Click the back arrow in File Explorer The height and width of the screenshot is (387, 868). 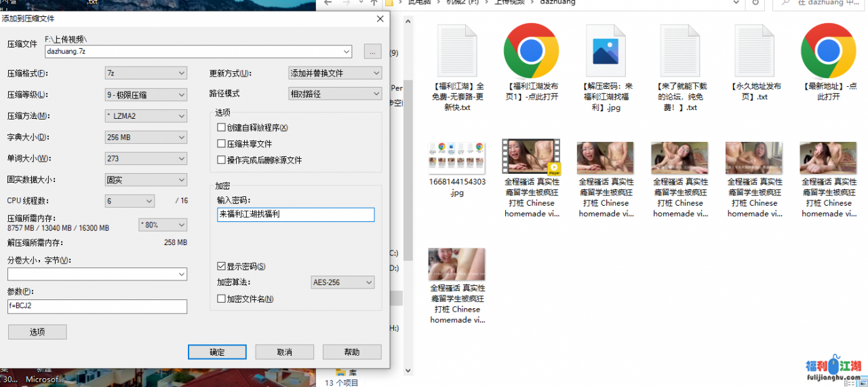coord(328,3)
